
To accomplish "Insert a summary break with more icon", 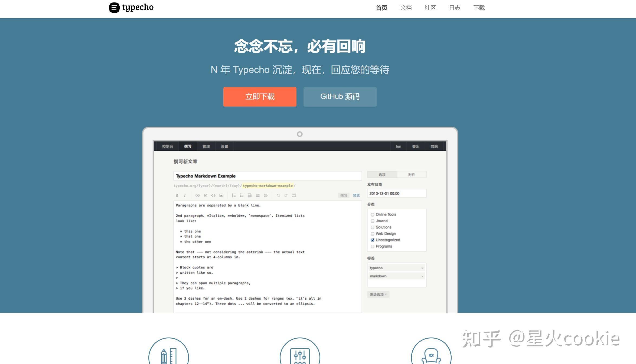I will [x=266, y=195].
